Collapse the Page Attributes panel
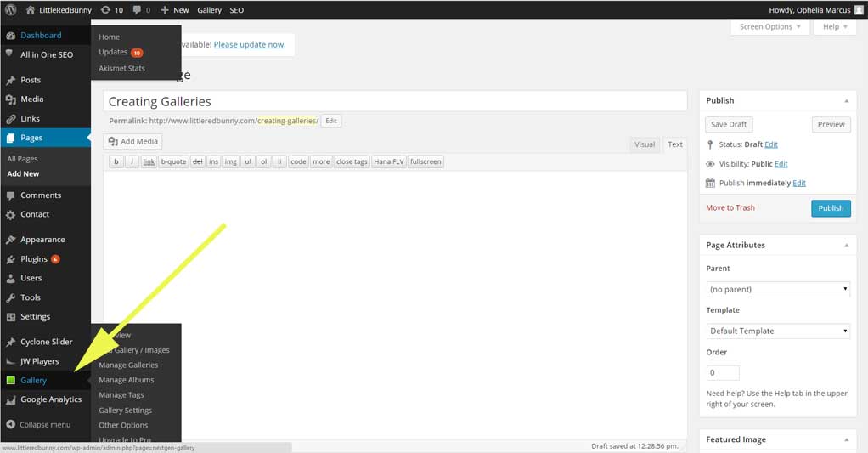This screenshot has width=868, height=453. (845, 245)
